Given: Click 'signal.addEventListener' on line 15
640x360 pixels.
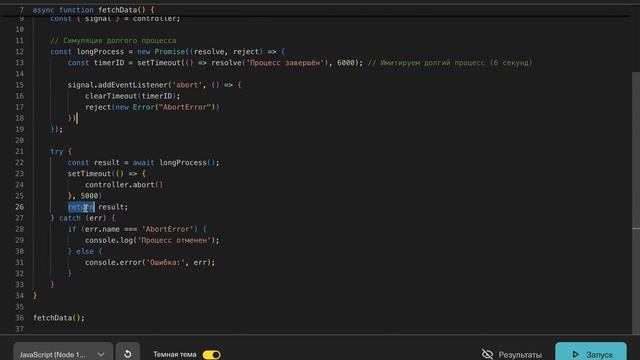Looking at the screenshot, I should (118, 85).
